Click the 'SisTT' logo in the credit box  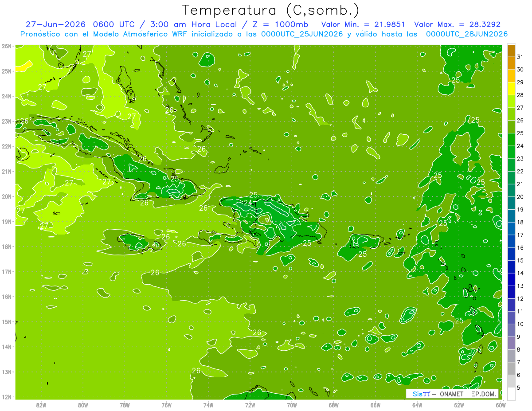click(421, 394)
